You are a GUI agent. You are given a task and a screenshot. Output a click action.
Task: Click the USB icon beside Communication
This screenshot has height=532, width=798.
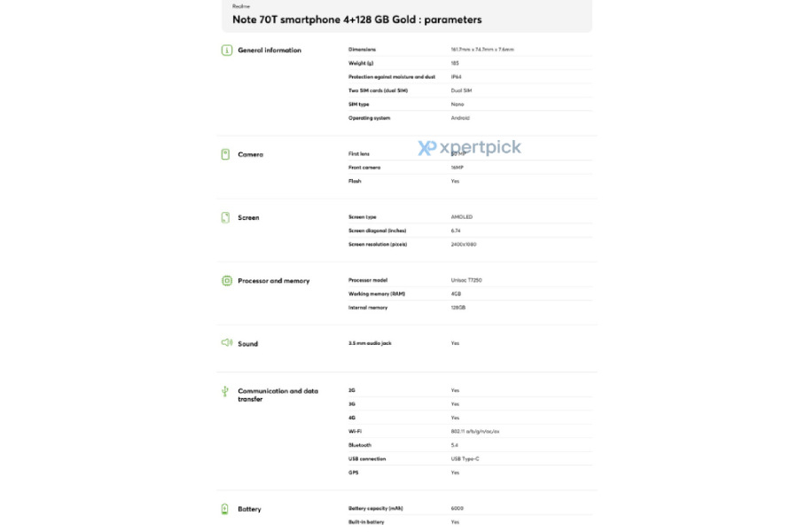[x=226, y=391]
